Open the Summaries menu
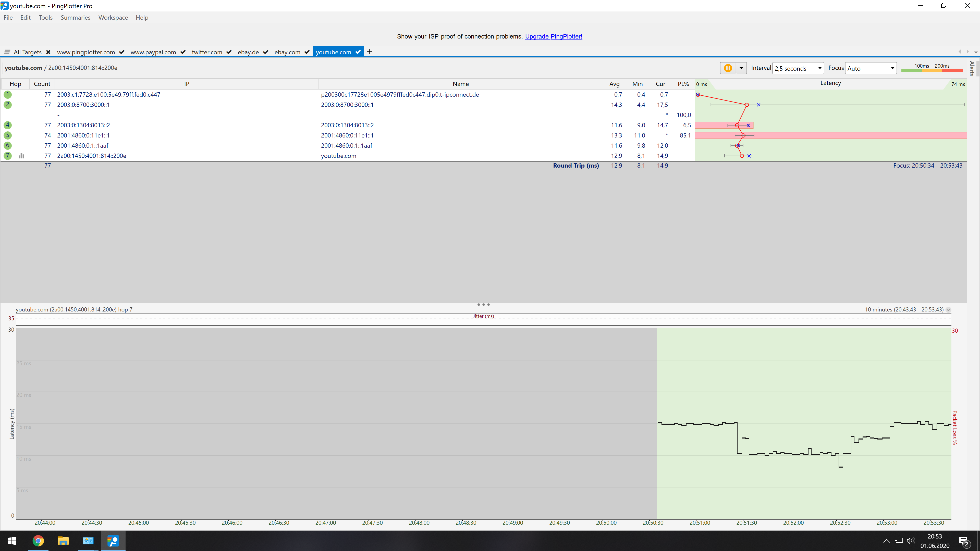 (75, 18)
